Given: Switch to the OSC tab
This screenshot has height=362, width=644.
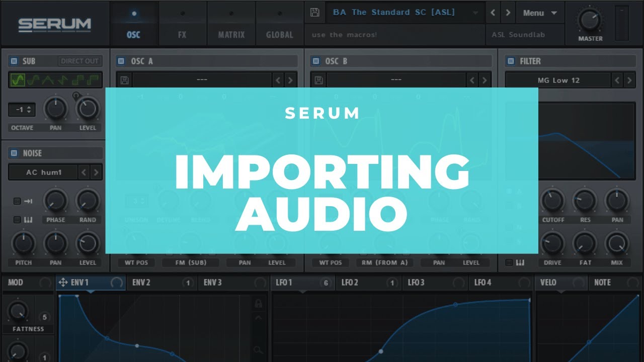Looking at the screenshot, I should (x=133, y=24).
